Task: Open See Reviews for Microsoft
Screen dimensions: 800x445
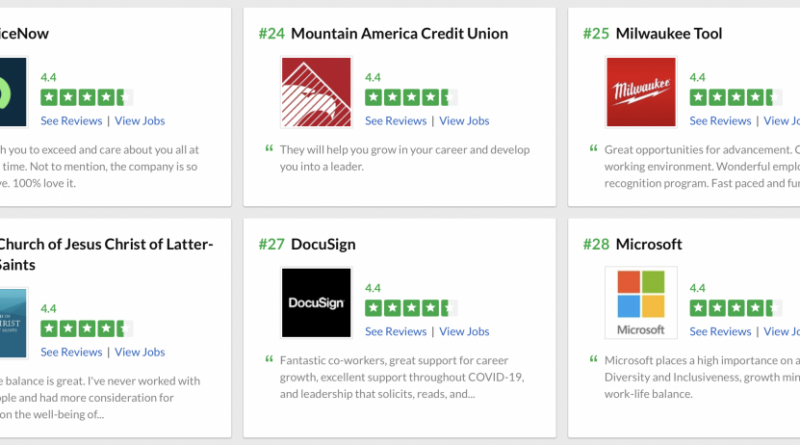Action: tap(720, 332)
